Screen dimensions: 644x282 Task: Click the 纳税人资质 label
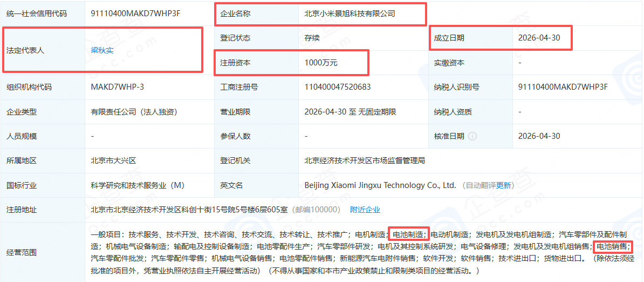coord(453,111)
